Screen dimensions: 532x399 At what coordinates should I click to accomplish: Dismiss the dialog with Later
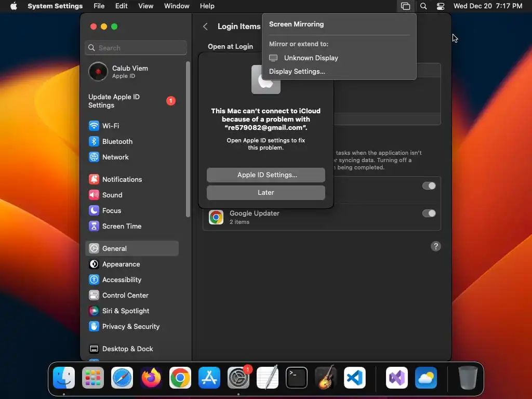(266, 193)
